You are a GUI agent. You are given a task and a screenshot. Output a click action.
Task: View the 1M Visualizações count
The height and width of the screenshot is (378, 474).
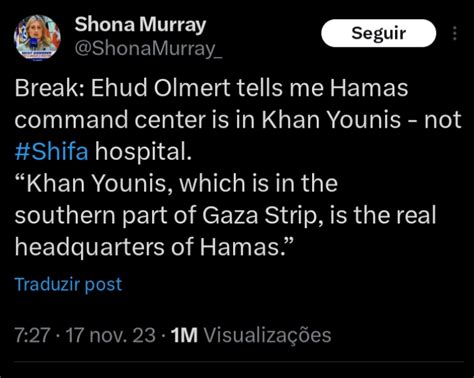coord(251,335)
